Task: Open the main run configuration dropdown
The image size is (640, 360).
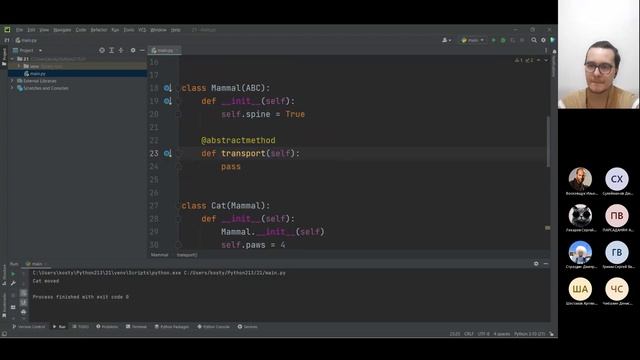Action: pos(473,40)
